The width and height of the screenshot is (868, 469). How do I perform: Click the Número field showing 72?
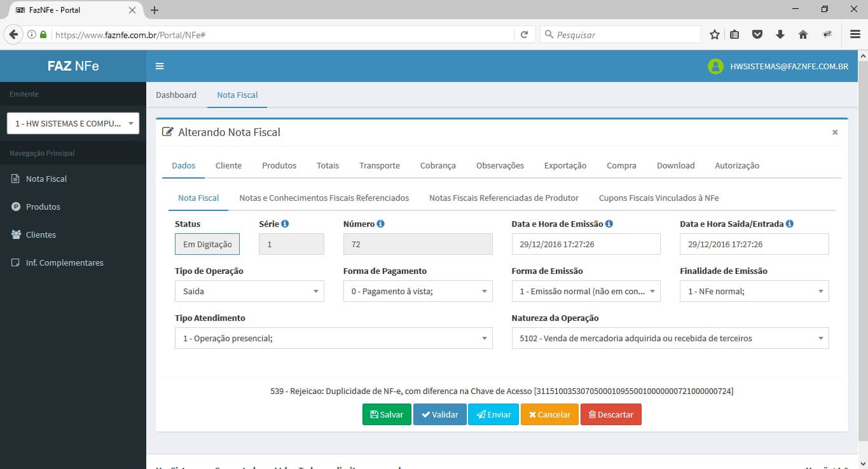[418, 244]
